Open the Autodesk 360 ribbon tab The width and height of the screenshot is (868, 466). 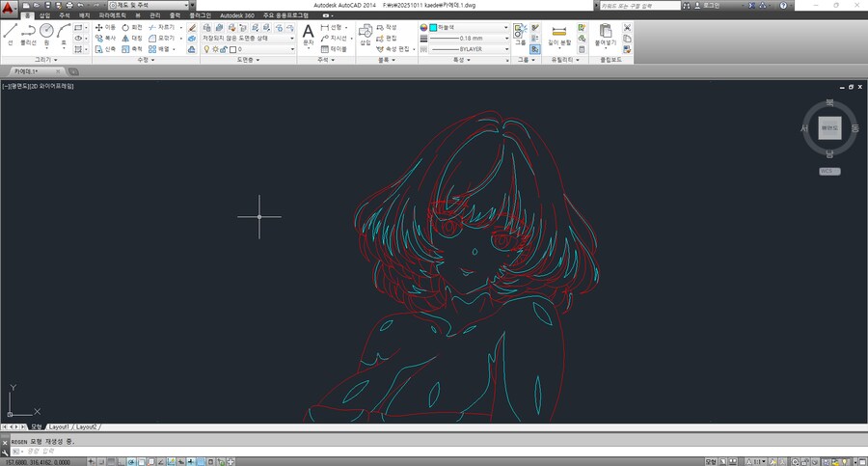tap(237, 15)
